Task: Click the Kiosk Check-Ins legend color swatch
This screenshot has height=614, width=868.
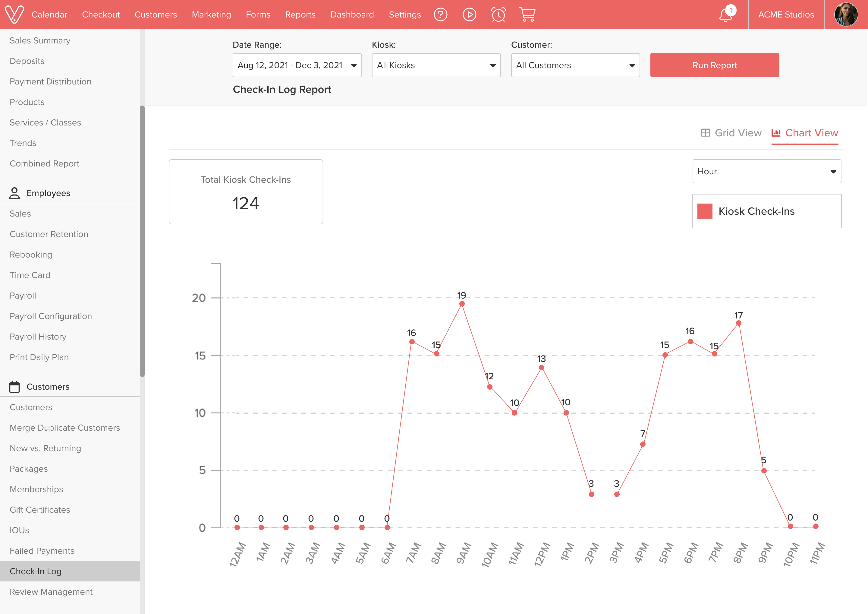Action: pyautogui.click(x=706, y=211)
